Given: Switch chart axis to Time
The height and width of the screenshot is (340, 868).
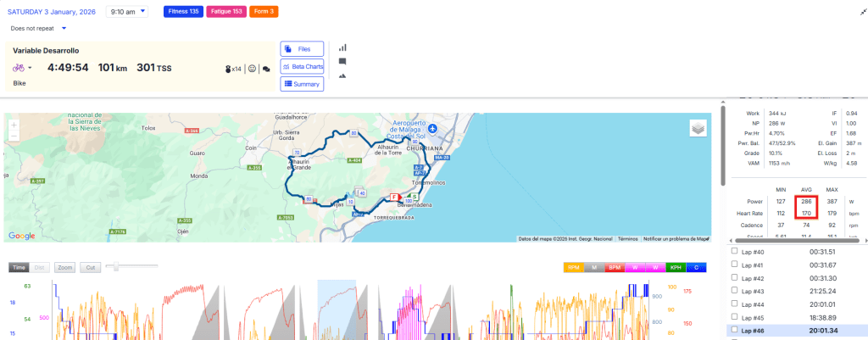Looking at the screenshot, I should tap(18, 267).
